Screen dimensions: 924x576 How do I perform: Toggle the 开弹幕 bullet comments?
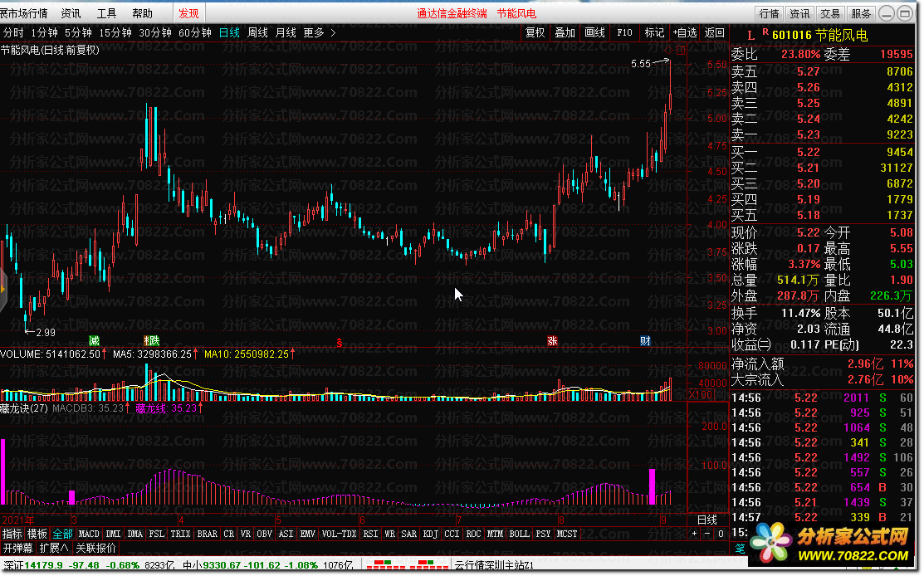17,549
